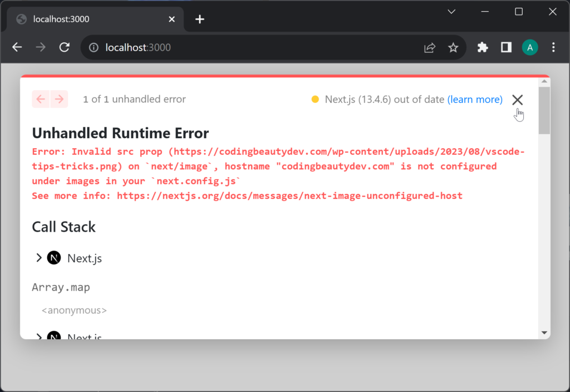Click the yellow out-of-date status dot
Screen dimensions: 570x392
click(x=315, y=99)
